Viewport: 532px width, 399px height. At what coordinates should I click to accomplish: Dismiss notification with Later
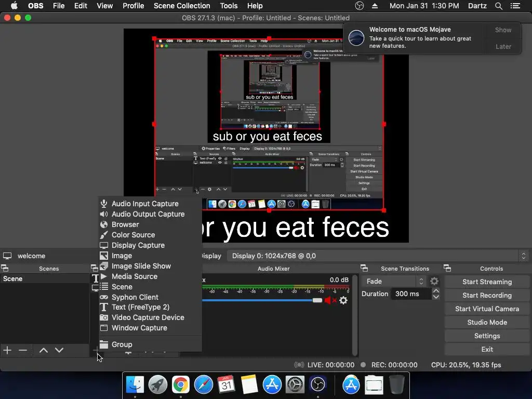click(x=503, y=46)
